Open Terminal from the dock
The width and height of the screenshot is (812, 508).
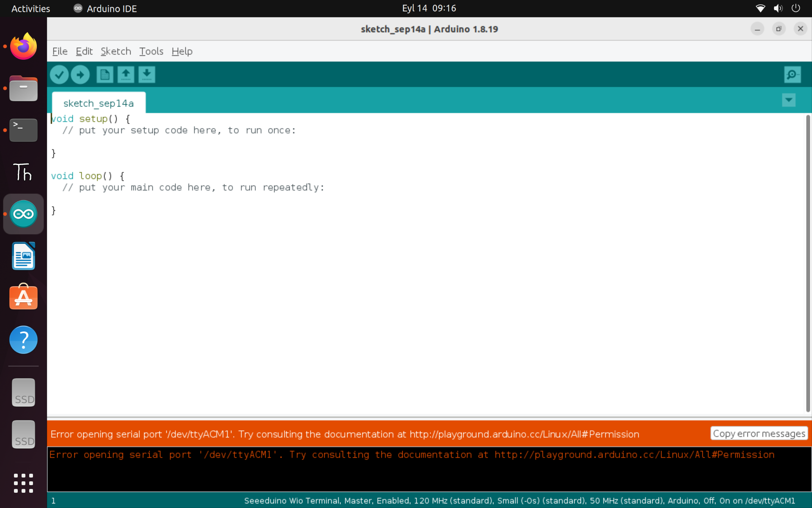[23, 130]
